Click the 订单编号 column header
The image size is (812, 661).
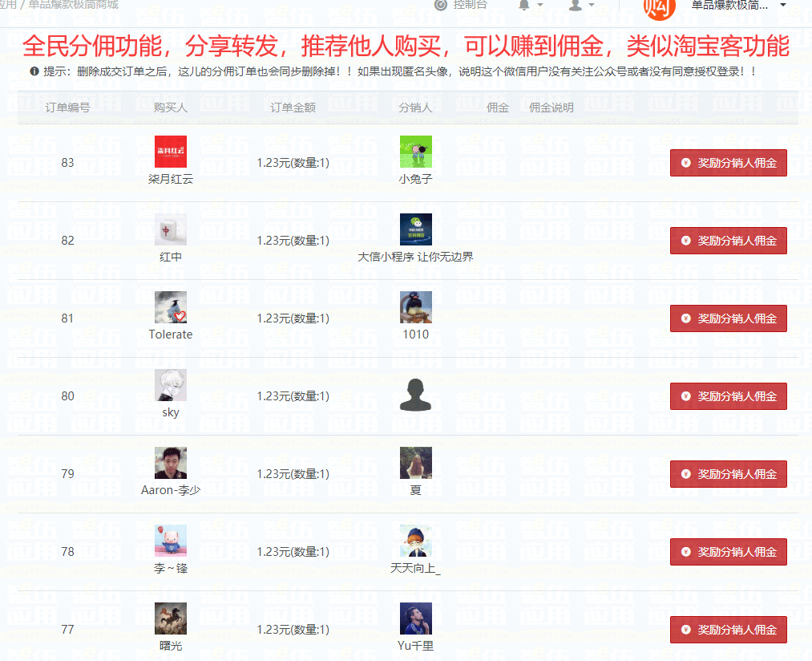click(67, 107)
